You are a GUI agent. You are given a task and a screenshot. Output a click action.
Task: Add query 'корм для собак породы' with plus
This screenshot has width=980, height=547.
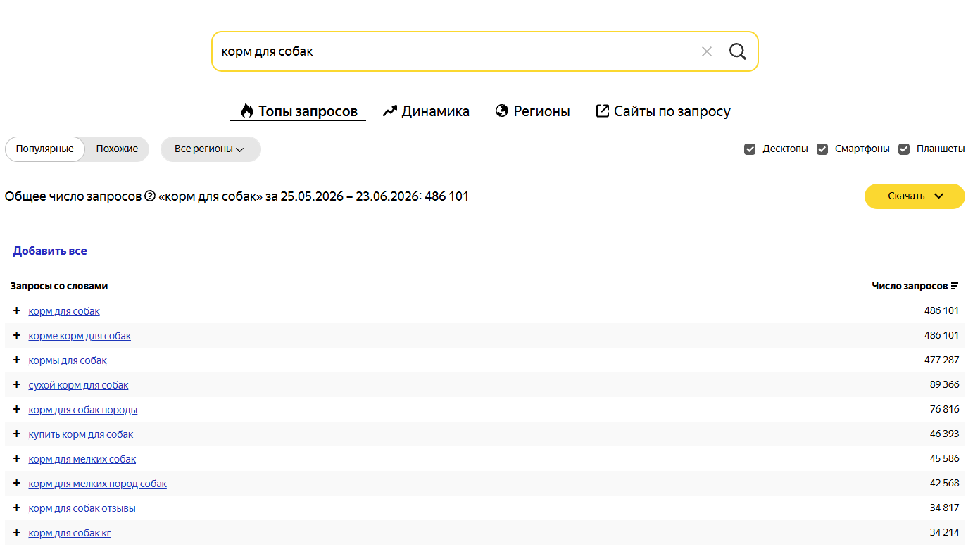coord(17,409)
